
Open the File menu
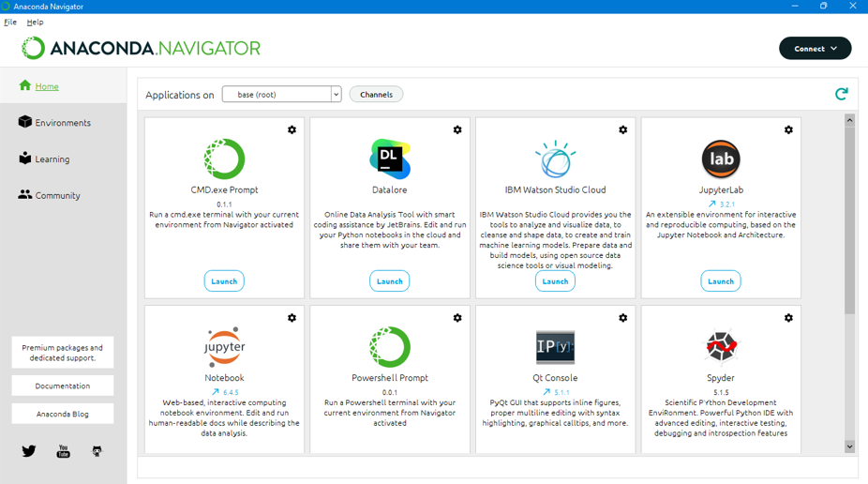click(10, 23)
